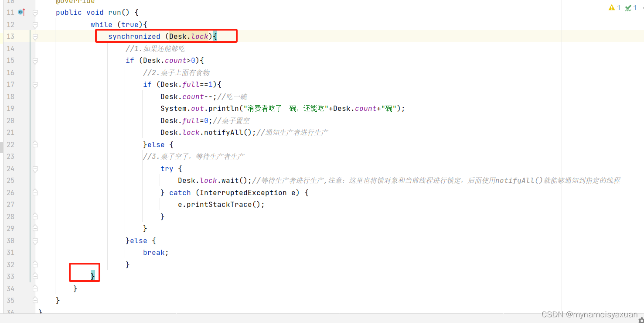Viewport: 644px width, 323px height.
Task: Collapse the run() method fold arrow
Action: (35, 12)
